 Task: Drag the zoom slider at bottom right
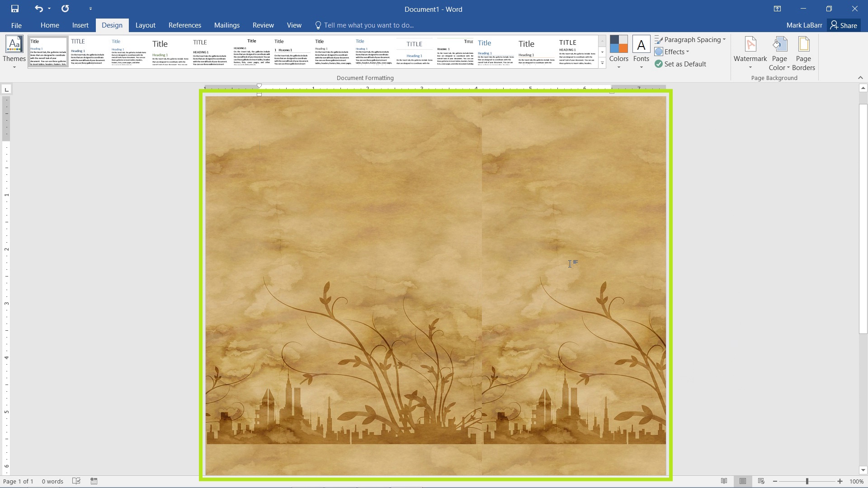(x=807, y=481)
